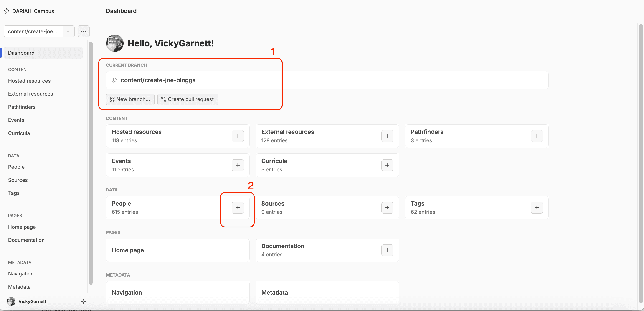This screenshot has height=311, width=644.
Task: Add a new Documentation entry
Action: click(x=387, y=250)
